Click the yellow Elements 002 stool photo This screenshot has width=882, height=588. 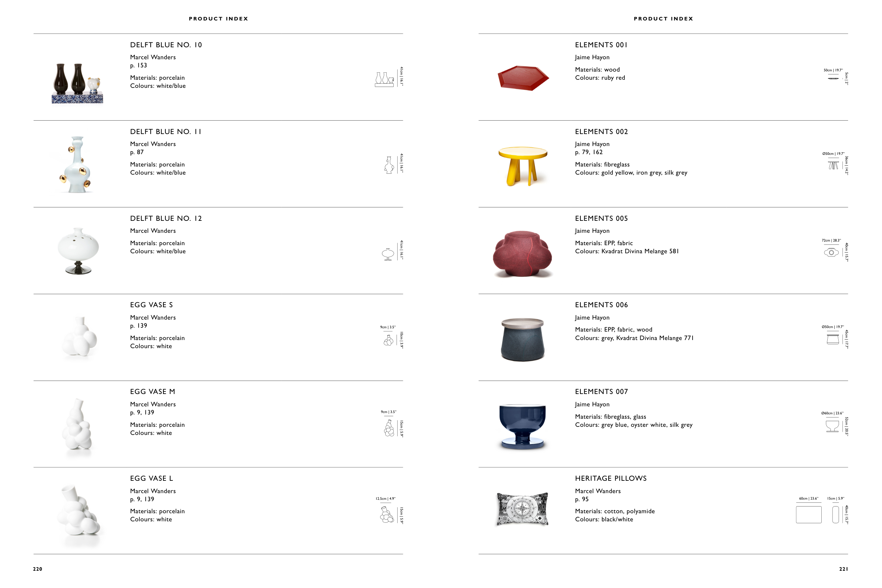522,165
